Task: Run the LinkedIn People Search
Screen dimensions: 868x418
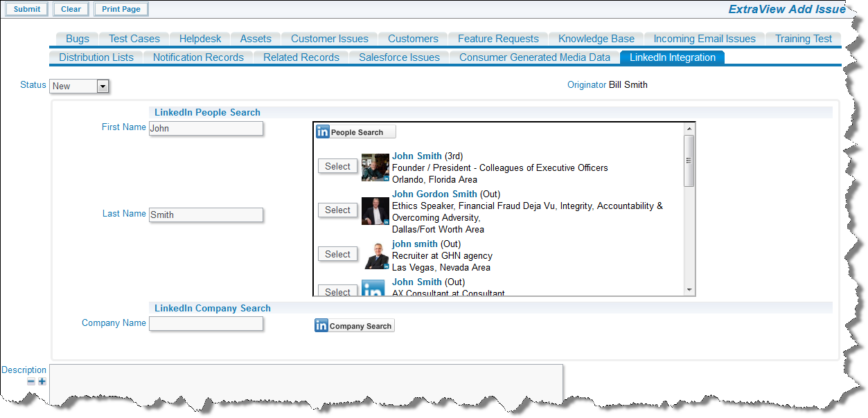Action: (x=356, y=132)
